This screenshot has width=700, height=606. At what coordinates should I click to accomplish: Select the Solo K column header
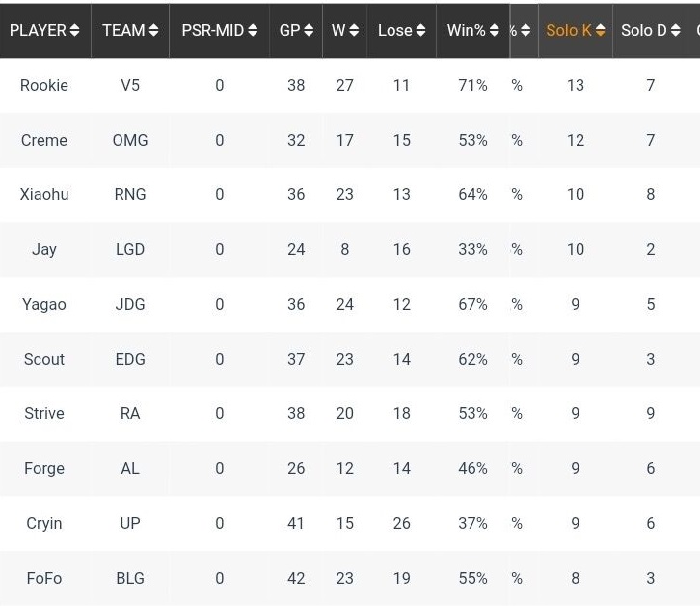click(568, 31)
